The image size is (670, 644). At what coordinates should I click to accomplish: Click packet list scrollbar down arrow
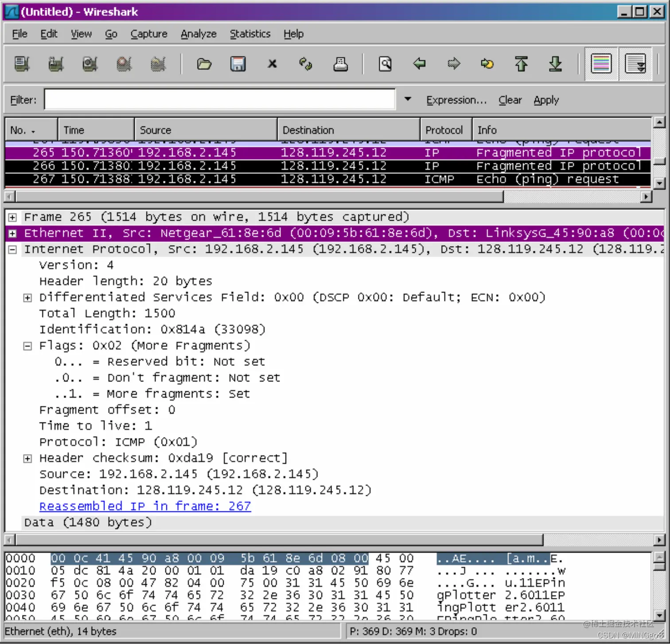tap(659, 183)
